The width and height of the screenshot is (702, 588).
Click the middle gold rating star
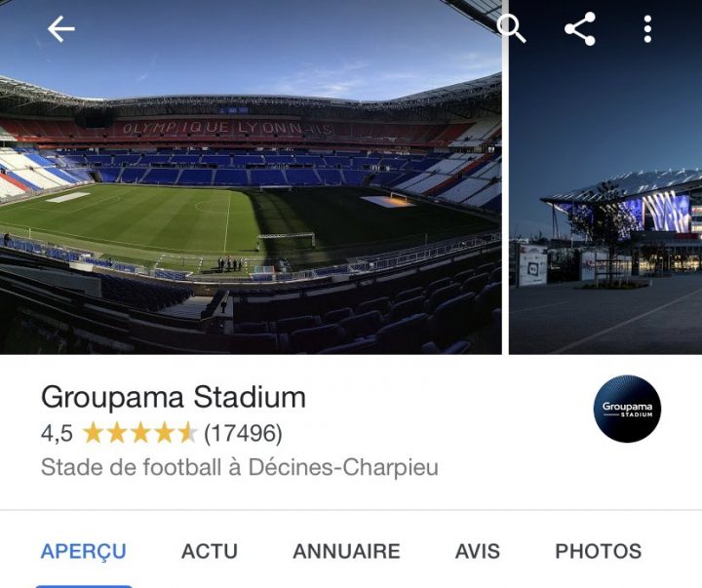[x=139, y=433]
